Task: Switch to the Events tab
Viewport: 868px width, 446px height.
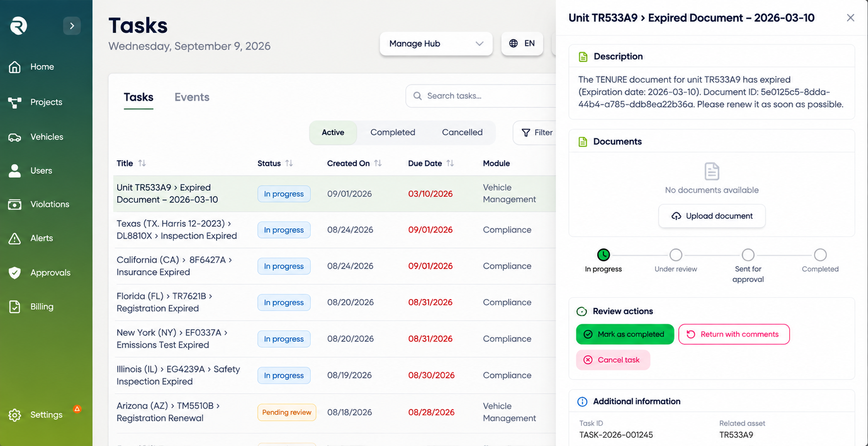Action: [x=192, y=97]
